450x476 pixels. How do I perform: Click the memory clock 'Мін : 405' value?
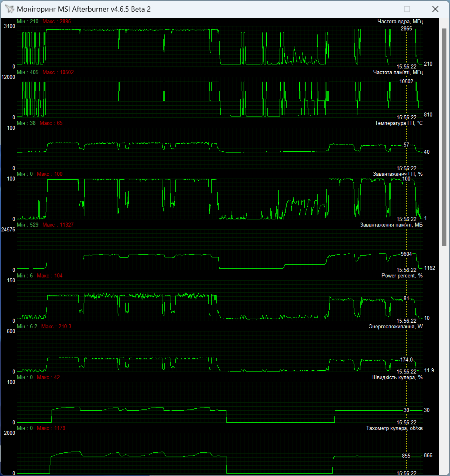[x=28, y=72]
